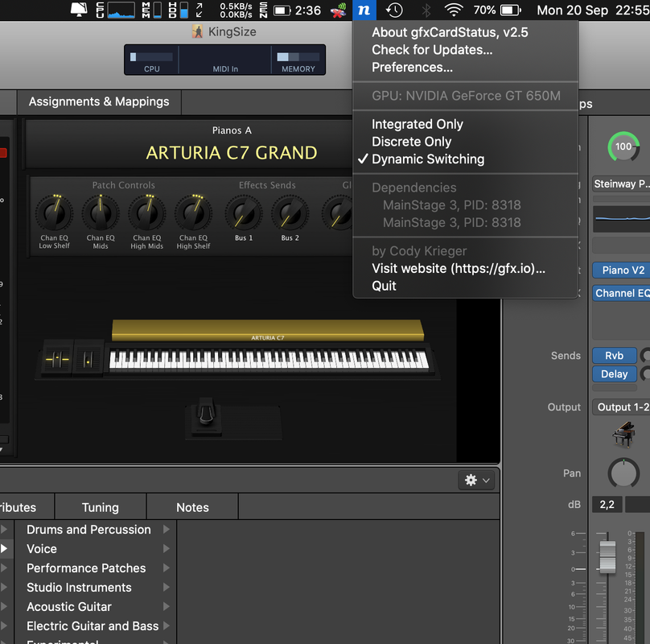Click the Chan EQ High Mids knob
This screenshot has width=650, height=644.
coord(146,213)
